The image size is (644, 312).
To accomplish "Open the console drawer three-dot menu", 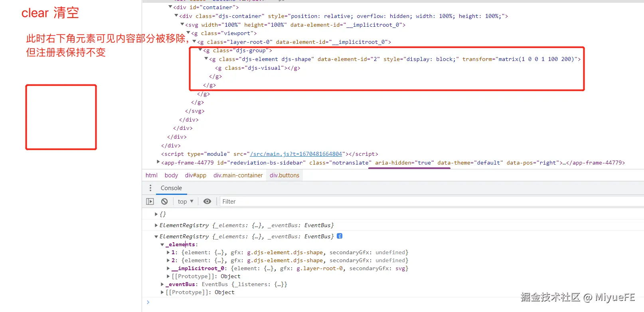I will [x=150, y=188].
